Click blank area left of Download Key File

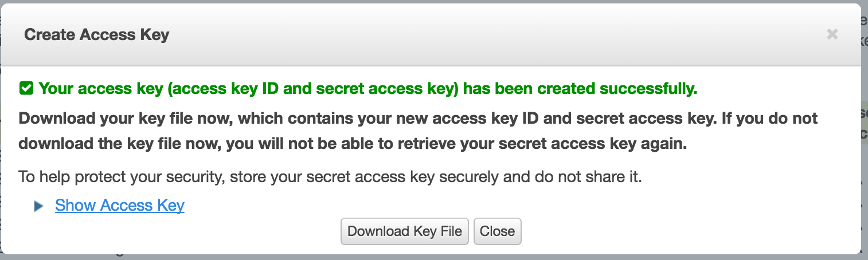[x=172, y=231]
